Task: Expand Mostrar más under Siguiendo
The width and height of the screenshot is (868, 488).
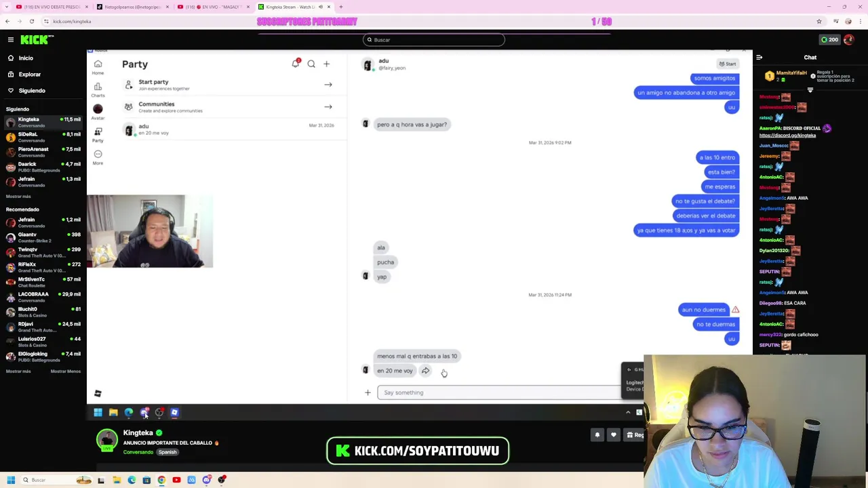Action: click(18, 197)
